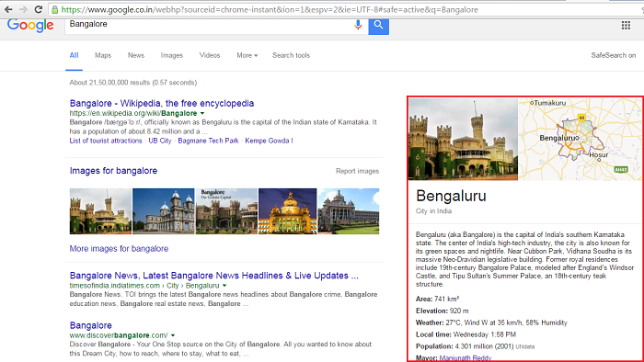
Task: Click the Bengaluru knowledge panel heading
Action: 451,196
